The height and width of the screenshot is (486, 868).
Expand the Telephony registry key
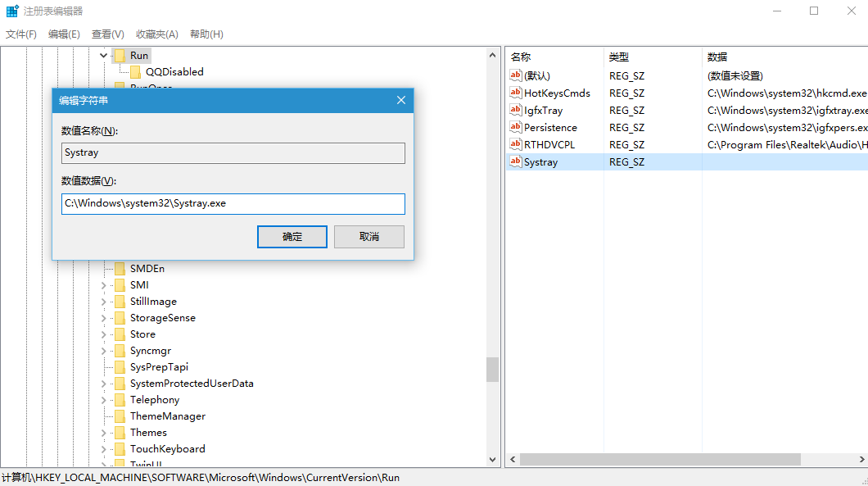tap(104, 400)
